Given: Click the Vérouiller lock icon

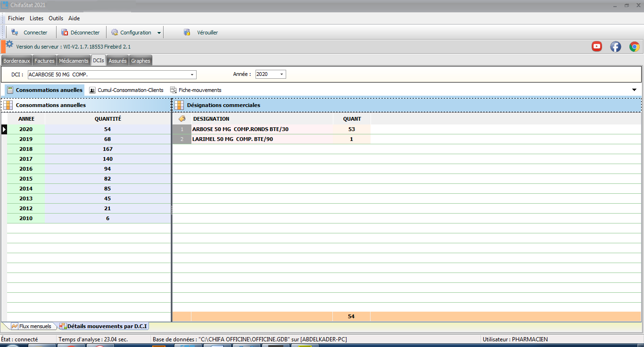Looking at the screenshot, I should point(187,33).
